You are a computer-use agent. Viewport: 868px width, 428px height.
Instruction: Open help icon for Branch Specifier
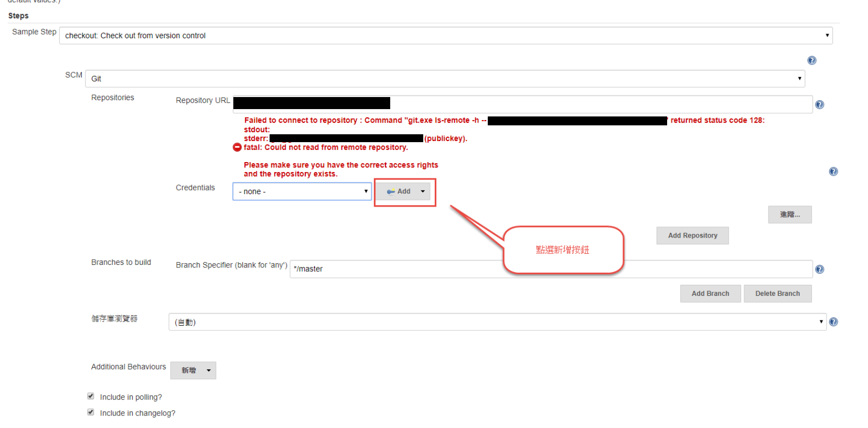pyautogui.click(x=820, y=269)
